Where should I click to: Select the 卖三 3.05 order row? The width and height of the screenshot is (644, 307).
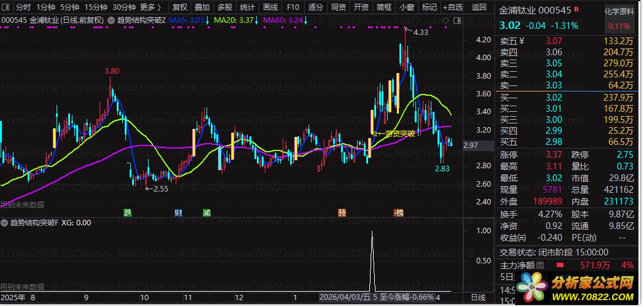tap(567, 63)
